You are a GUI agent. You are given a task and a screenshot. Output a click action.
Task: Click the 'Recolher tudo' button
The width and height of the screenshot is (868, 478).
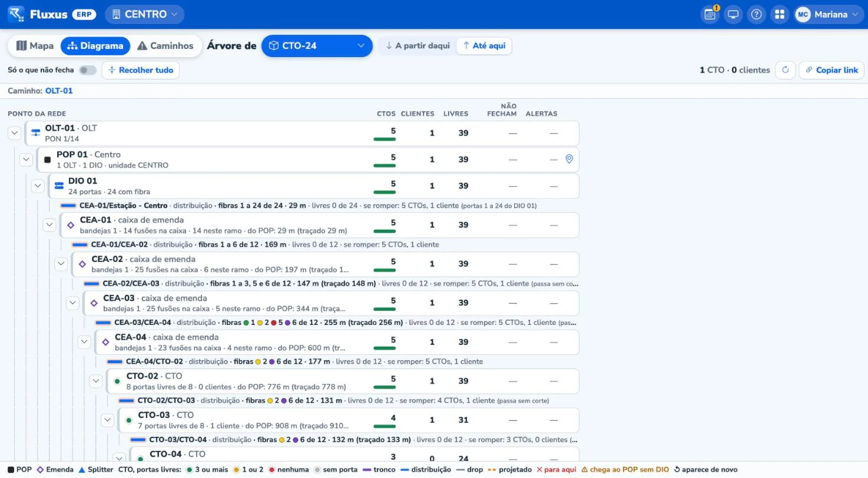pyautogui.click(x=141, y=70)
